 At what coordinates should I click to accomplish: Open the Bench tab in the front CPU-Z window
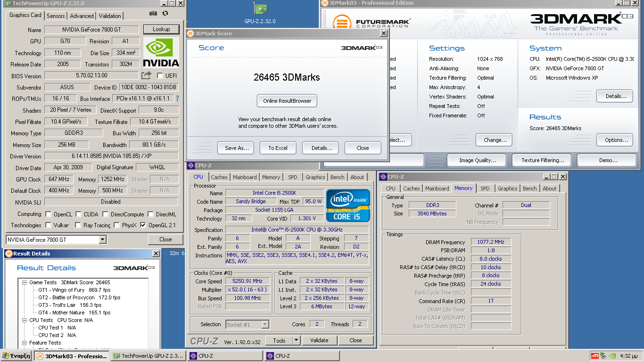tap(338, 177)
